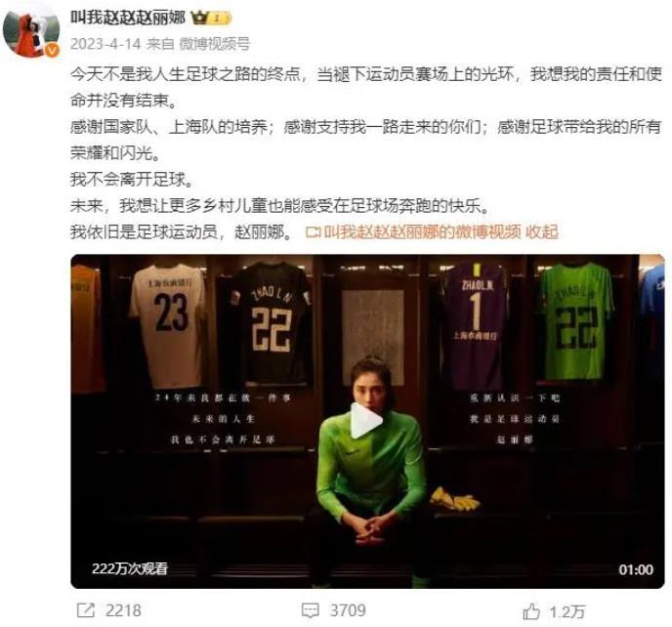Click the repost share icon

coord(85,610)
